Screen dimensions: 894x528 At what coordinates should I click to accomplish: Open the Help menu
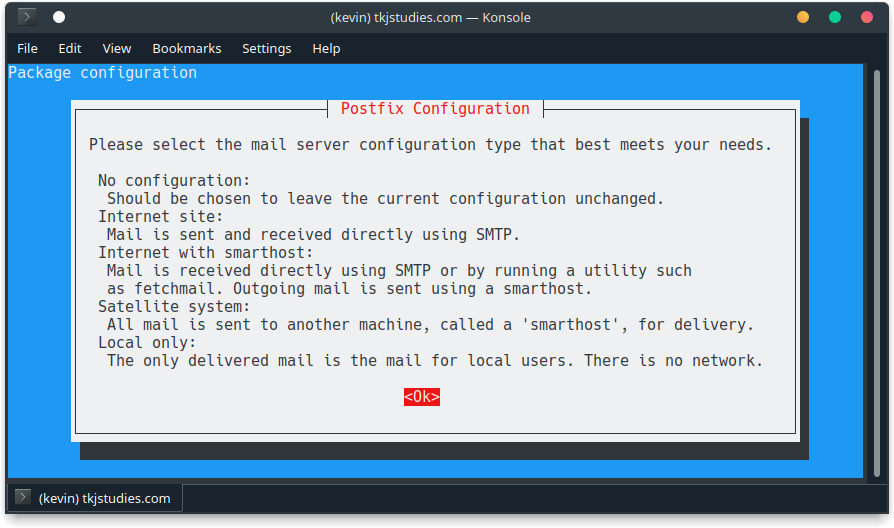coord(326,48)
